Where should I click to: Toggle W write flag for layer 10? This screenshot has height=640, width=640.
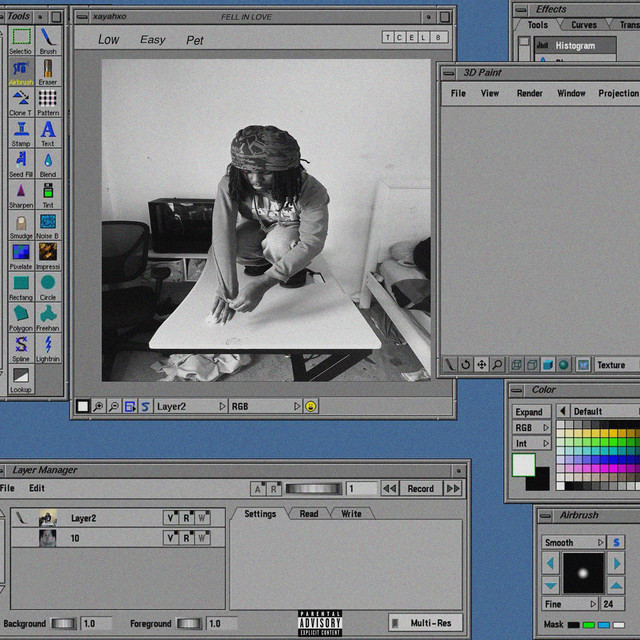tap(202, 538)
